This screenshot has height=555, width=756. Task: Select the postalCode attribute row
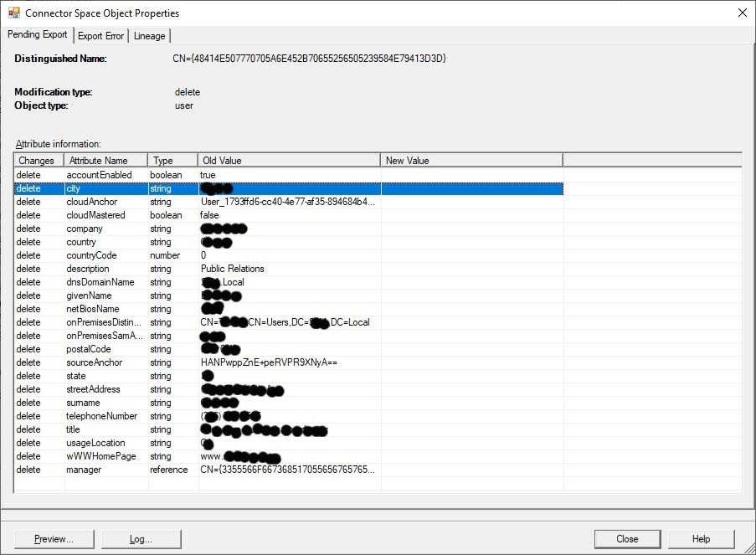point(289,349)
